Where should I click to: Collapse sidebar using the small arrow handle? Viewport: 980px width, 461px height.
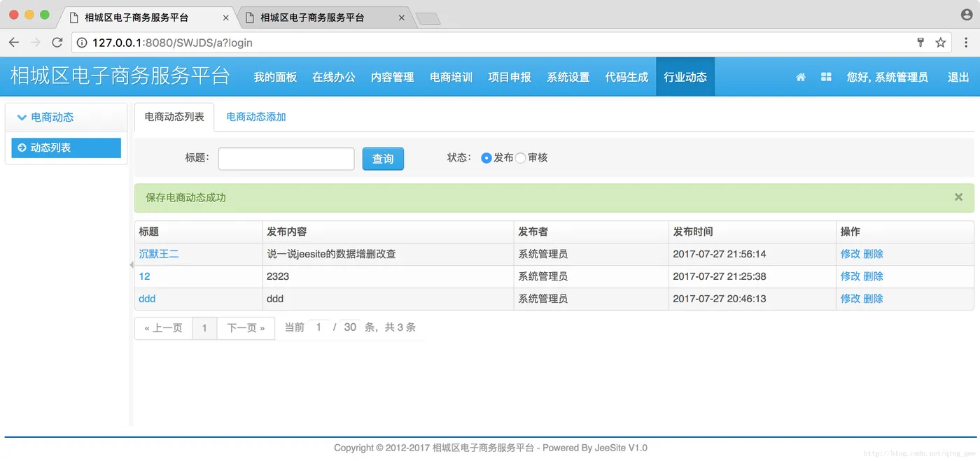point(131,264)
